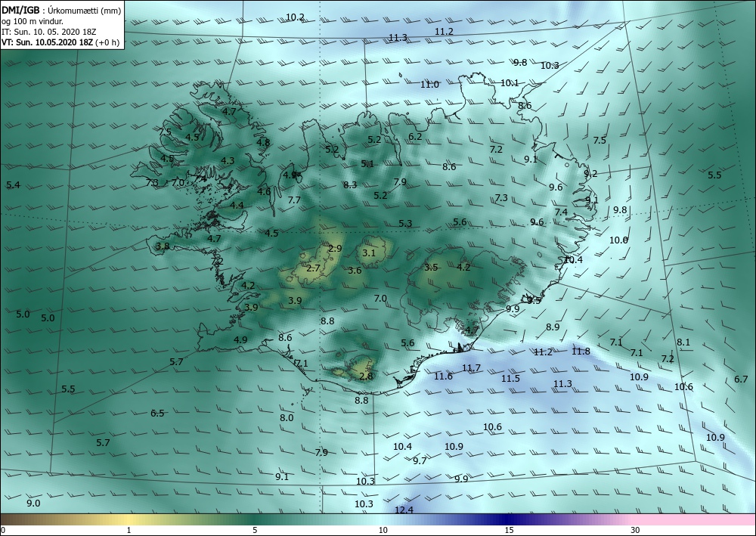The width and height of the screenshot is (756, 536).
Task: Click the 'DMI/IGB : Úrkomumætti (mm)' title line
Action: tap(61, 10)
